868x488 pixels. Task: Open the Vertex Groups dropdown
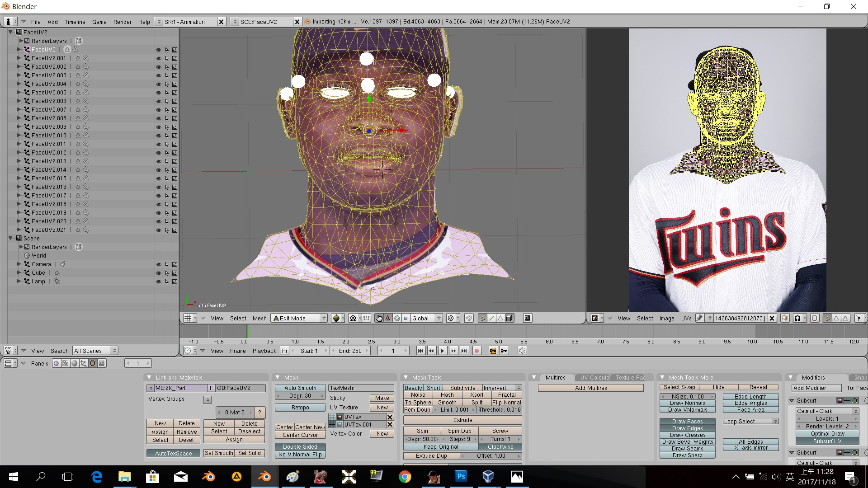(x=208, y=399)
